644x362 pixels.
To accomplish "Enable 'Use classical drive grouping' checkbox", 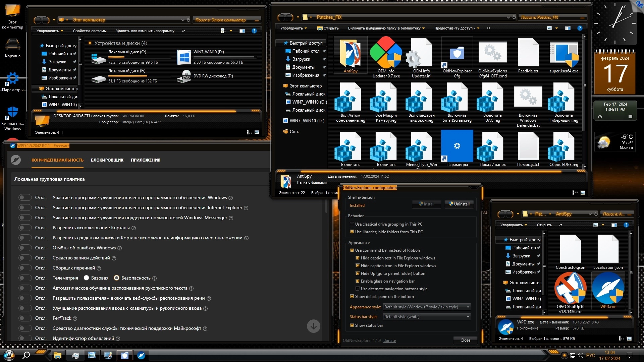I will pyautogui.click(x=352, y=224).
